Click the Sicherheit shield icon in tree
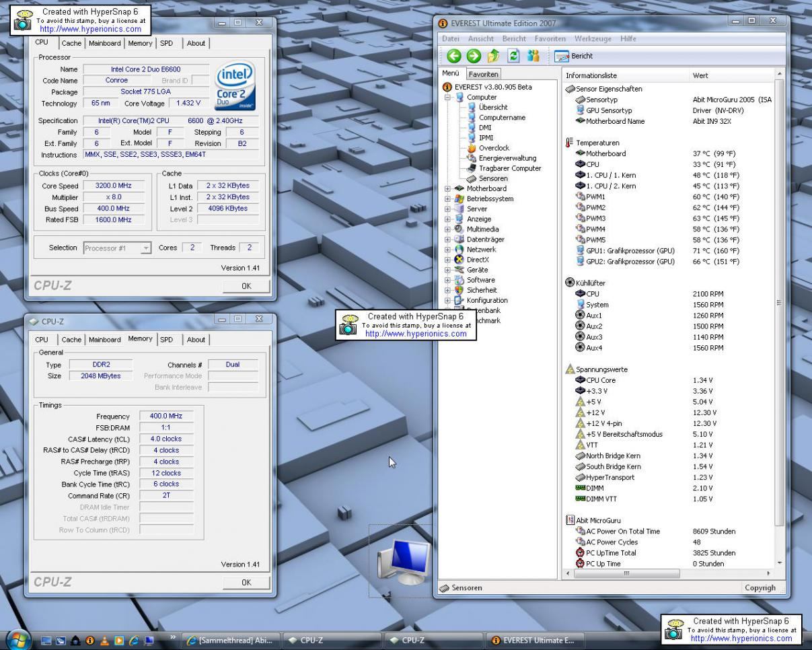 pyautogui.click(x=459, y=290)
